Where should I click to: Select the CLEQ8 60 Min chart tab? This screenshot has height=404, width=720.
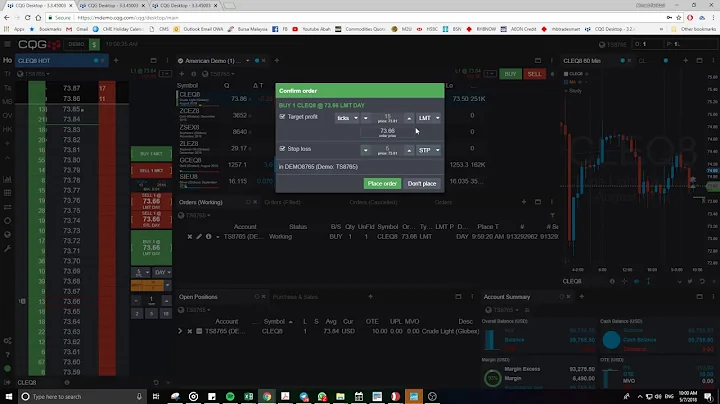581,61
